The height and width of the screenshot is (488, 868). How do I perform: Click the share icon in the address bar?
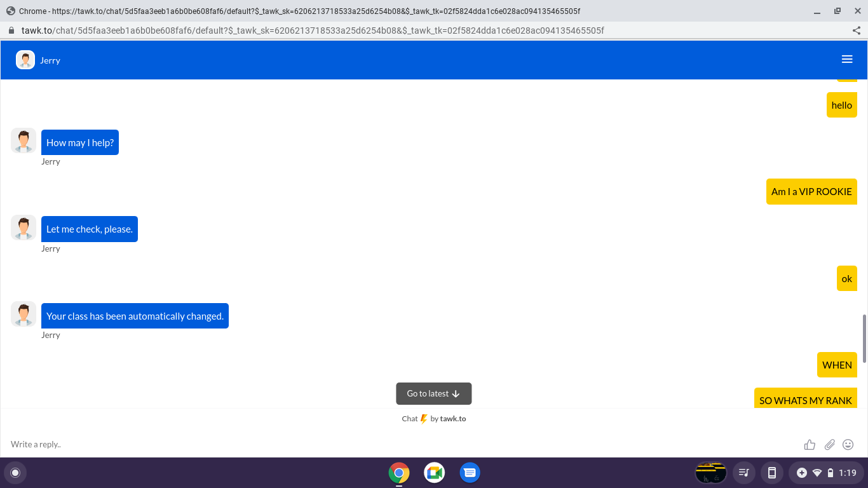pos(856,30)
